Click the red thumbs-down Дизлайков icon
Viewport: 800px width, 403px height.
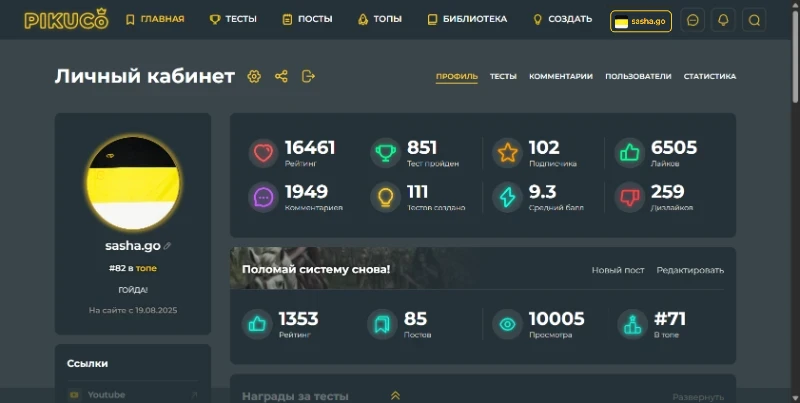pyautogui.click(x=629, y=197)
